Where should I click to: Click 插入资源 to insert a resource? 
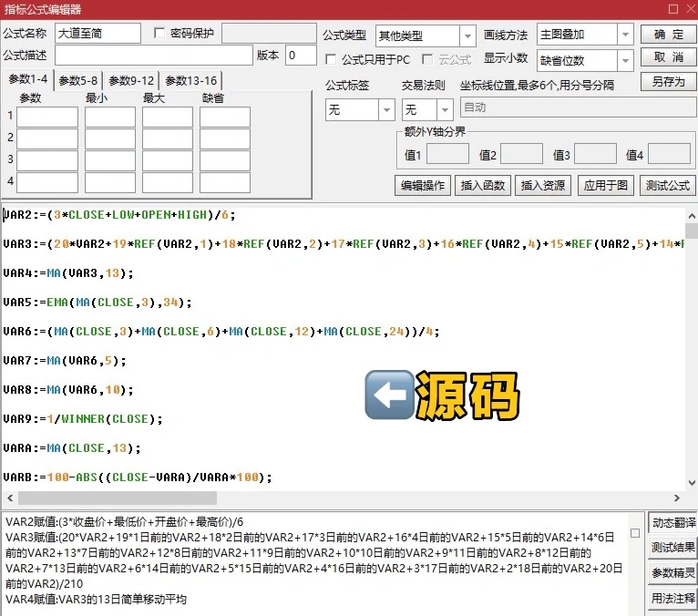[543, 185]
